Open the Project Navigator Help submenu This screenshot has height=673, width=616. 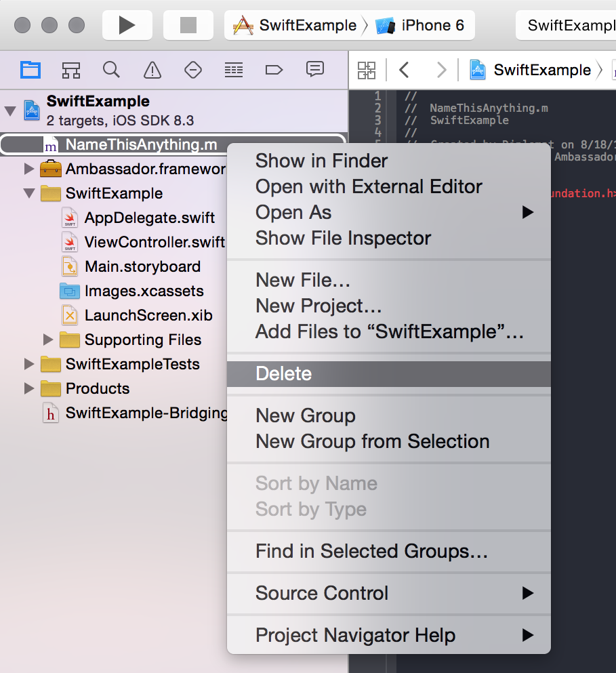[389, 636]
